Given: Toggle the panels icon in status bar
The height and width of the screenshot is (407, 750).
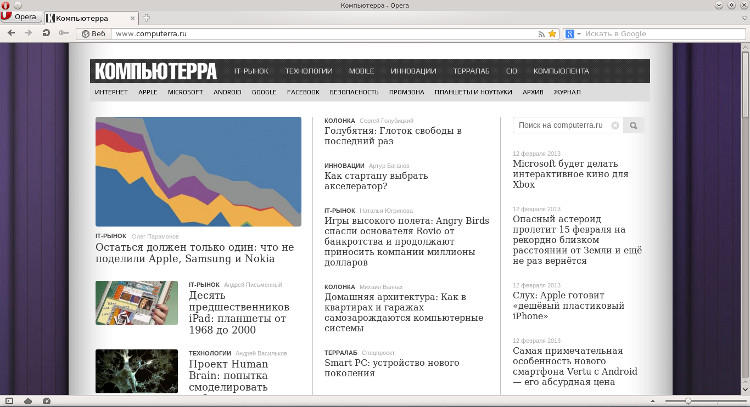Looking at the screenshot, I should [9, 401].
